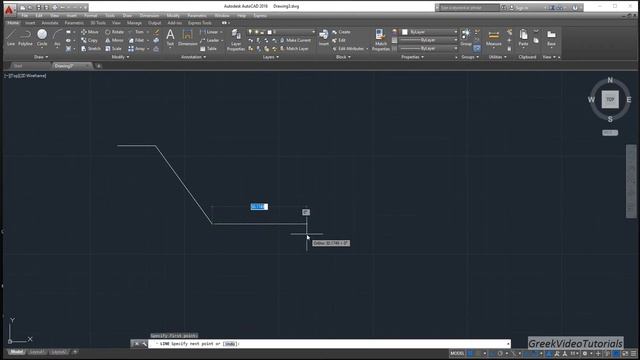Add a new drawing tab with plus

point(98,66)
